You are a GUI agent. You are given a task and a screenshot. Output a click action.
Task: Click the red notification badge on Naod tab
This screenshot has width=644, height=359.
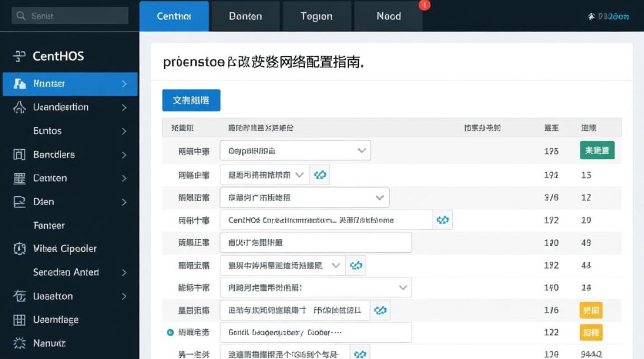tap(425, 5)
